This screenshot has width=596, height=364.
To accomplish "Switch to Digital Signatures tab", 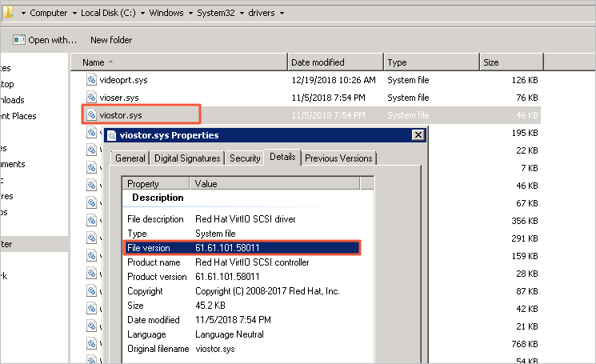I will 188,158.
